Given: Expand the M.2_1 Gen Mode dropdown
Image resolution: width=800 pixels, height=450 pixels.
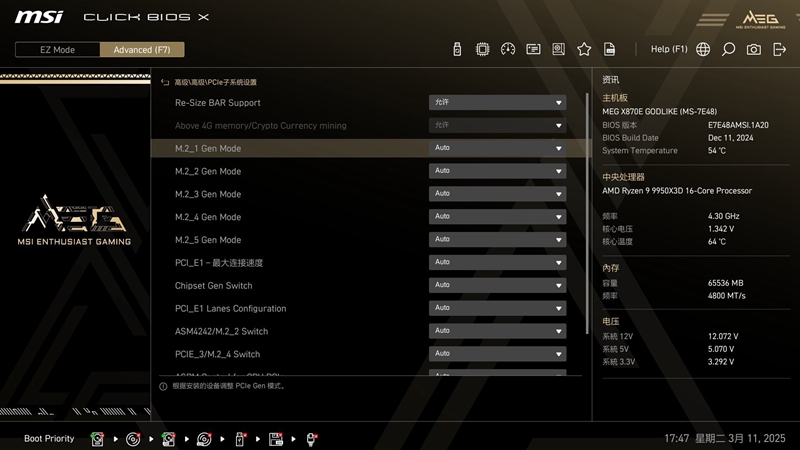Looking at the screenshot, I should click(x=497, y=148).
